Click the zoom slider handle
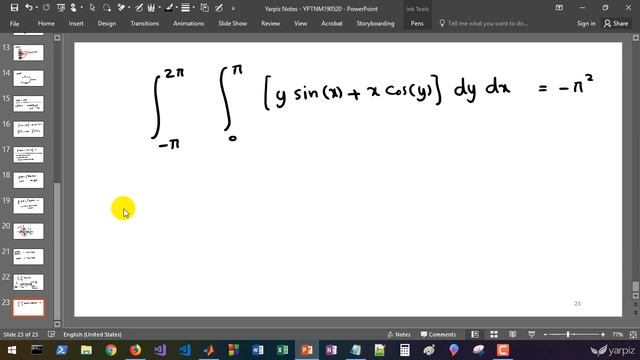This screenshot has width=640, height=360. (568, 334)
